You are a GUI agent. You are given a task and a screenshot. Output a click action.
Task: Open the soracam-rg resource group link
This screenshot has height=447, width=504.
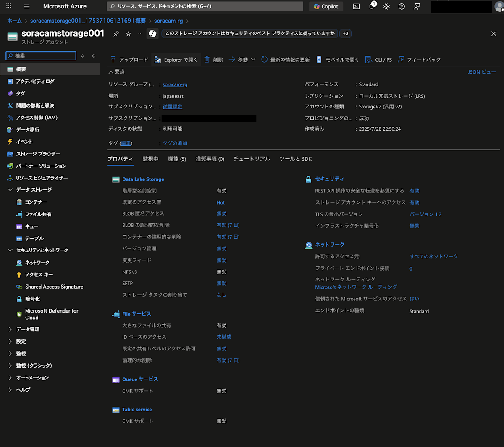point(175,84)
